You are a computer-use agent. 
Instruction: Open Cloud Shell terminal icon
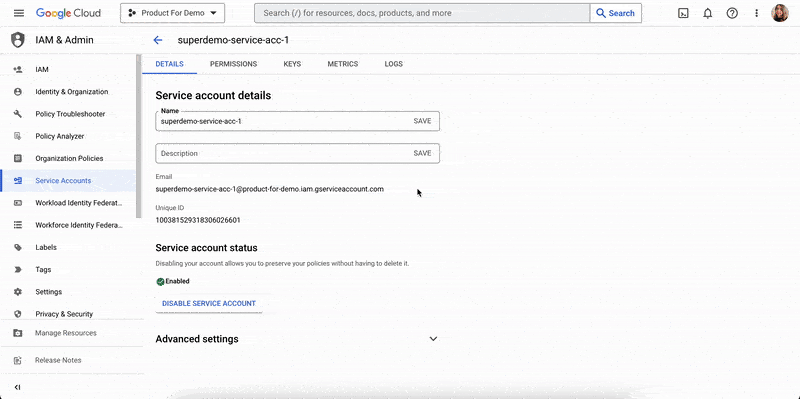coord(683,13)
